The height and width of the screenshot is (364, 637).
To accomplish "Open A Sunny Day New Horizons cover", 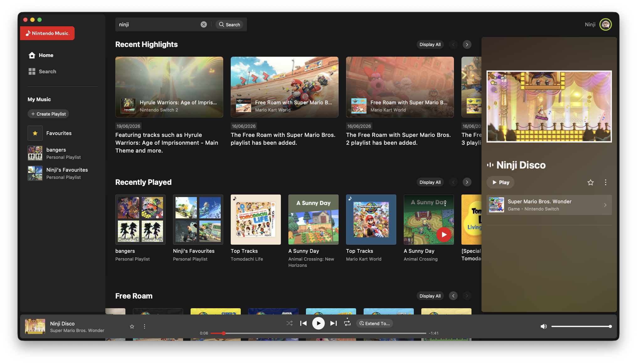I will pos(313,220).
